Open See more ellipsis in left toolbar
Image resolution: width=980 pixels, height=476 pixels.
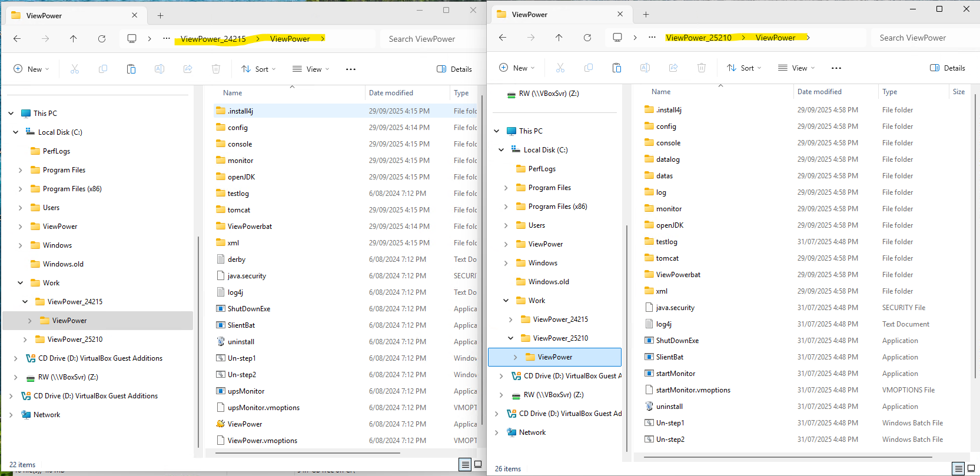(351, 69)
